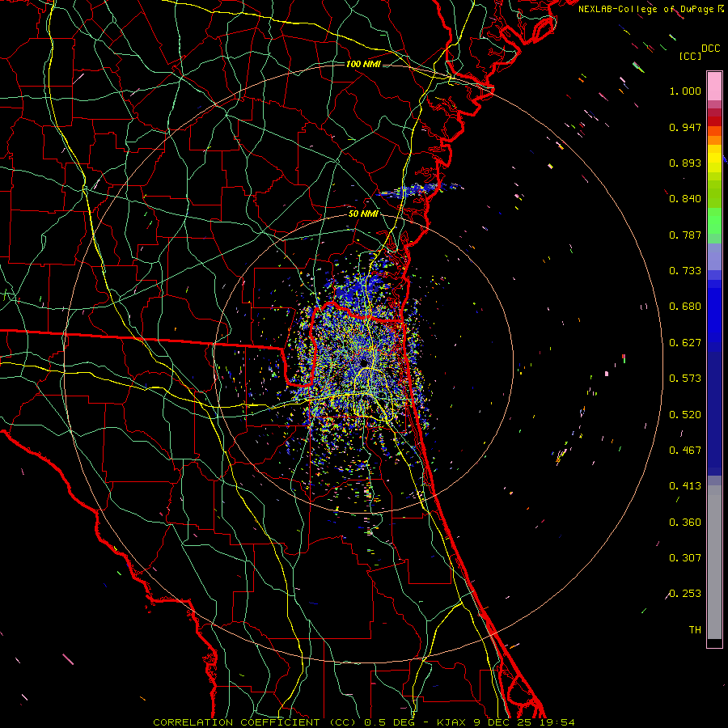Click the 1.000 scale value
Viewport: 728px width, 728px height.
point(685,91)
